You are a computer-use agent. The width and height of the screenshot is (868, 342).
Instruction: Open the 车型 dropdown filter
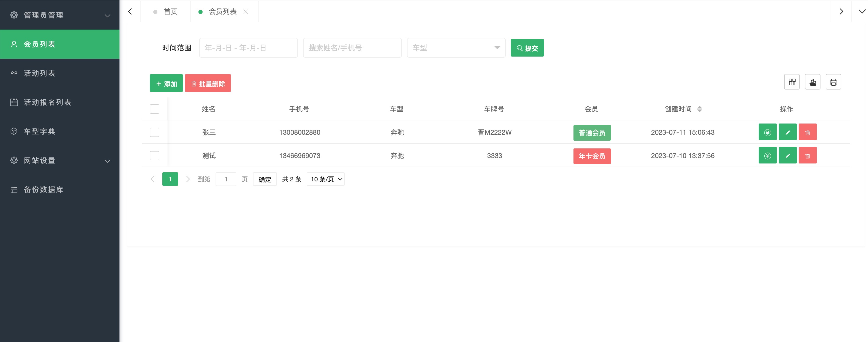pyautogui.click(x=456, y=48)
